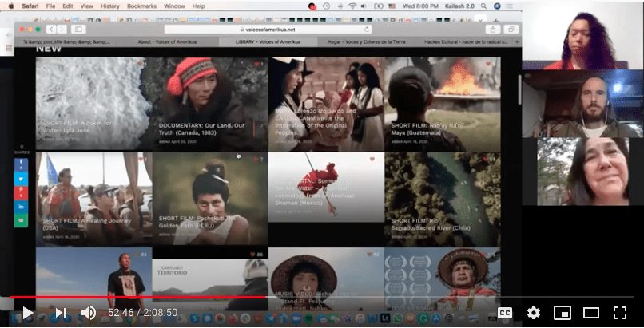644x328 pixels.
Task: Open Time Machine from the menu bar
Action: coord(327,6)
